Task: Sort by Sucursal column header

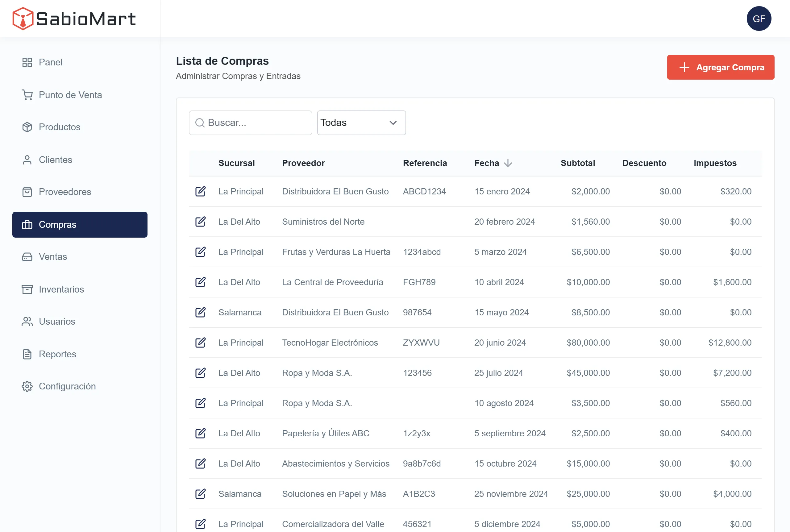Action: [236, 163]
